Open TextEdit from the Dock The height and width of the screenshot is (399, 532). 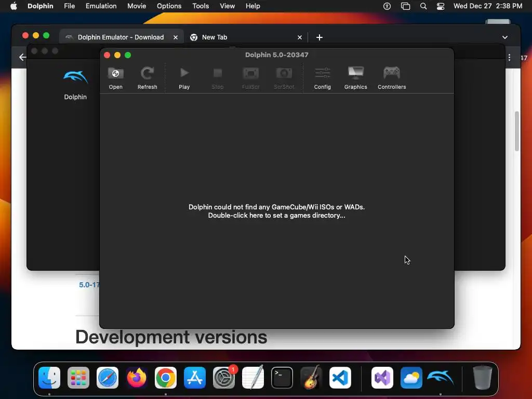[x=253, y=378]
